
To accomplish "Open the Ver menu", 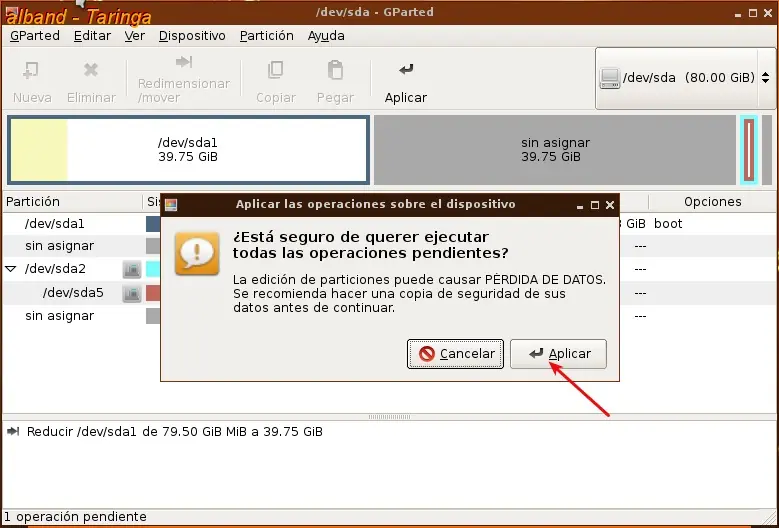I will click(x=135, y=36).
